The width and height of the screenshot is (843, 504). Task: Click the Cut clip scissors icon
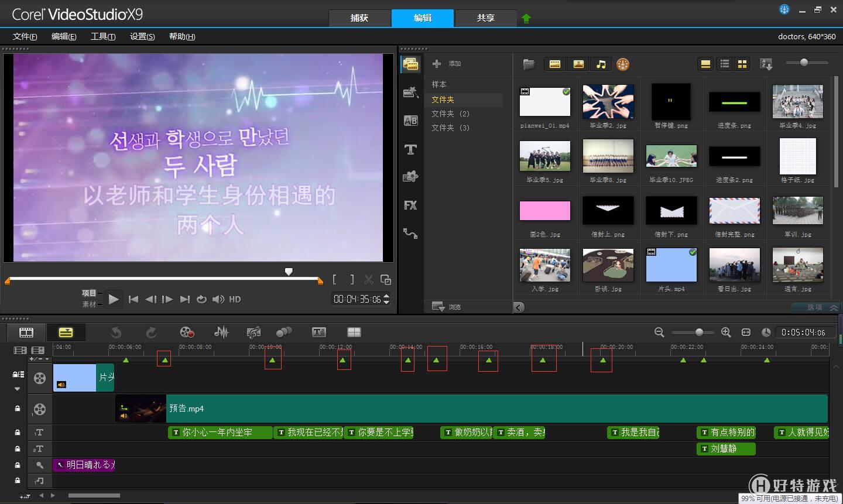click(x=368, y=280)
